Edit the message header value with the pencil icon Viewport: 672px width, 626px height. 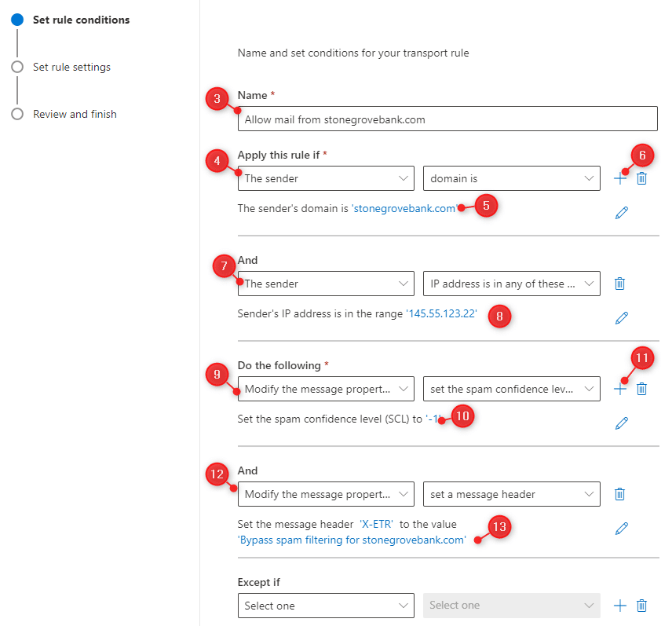coord(621,528)
